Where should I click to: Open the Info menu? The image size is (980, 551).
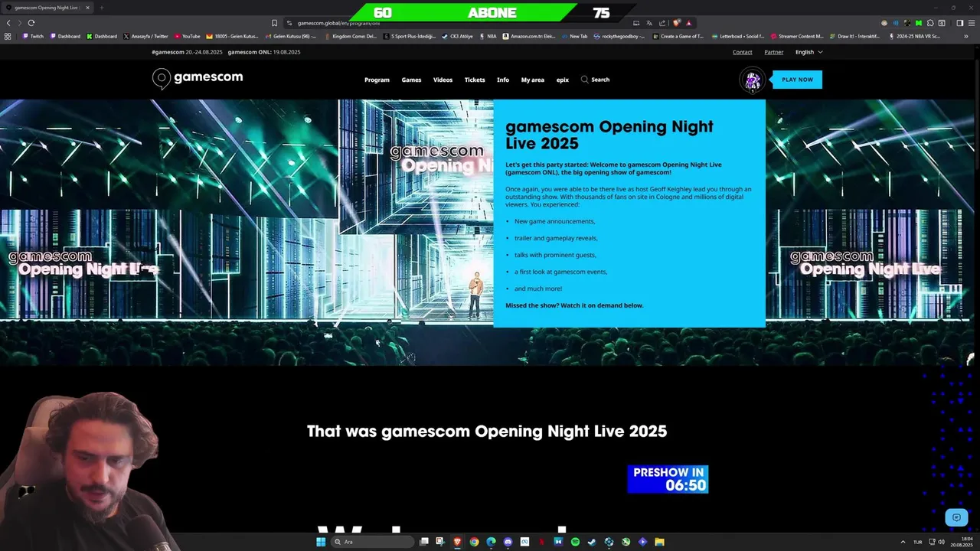pos(503,80)
